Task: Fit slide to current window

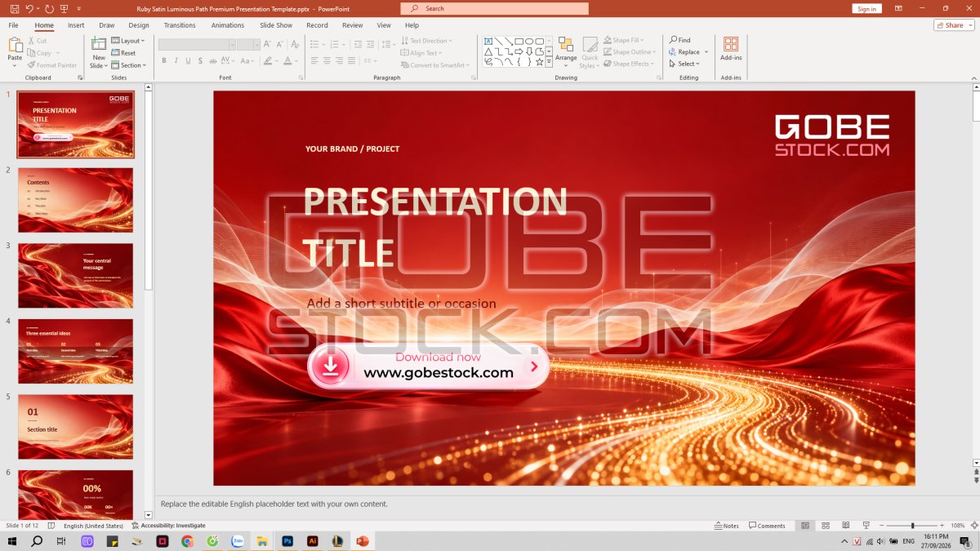Action: click(x=973, y=526)
